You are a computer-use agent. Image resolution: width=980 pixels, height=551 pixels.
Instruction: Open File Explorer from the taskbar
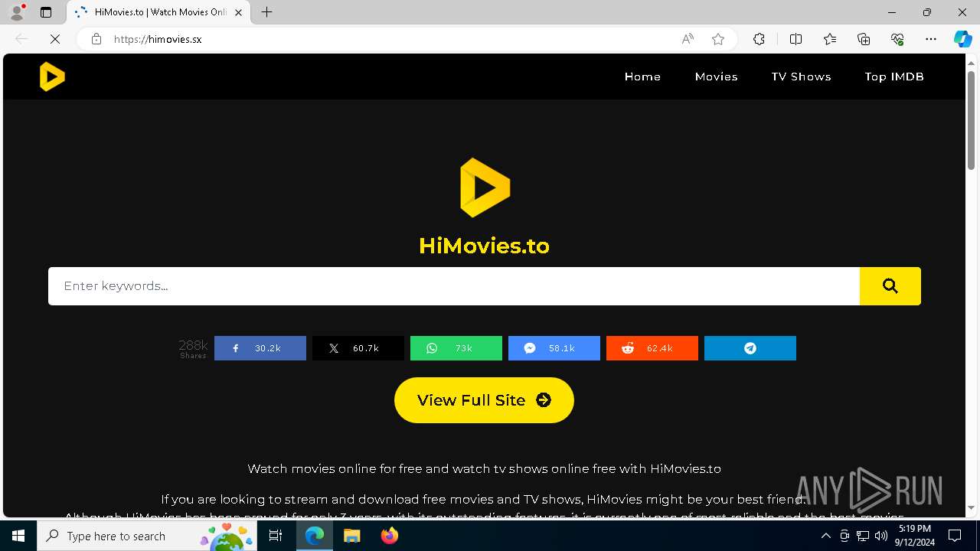pyautogui.click(x=351, y=536)
